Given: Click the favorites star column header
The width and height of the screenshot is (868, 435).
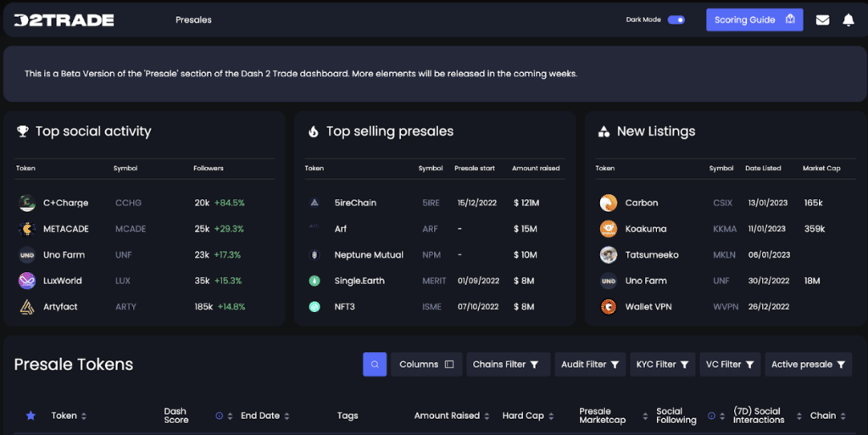Looking at the screenshot, I should [31, 415].
